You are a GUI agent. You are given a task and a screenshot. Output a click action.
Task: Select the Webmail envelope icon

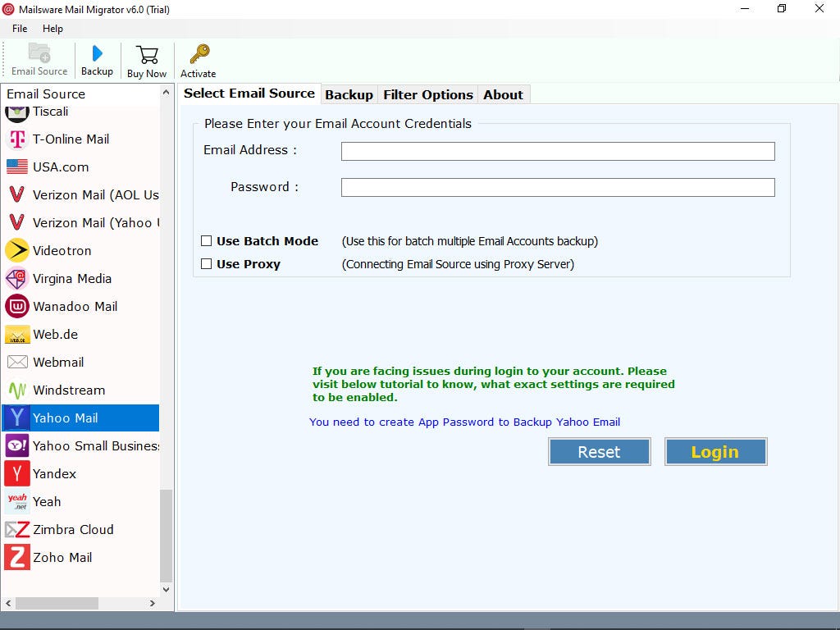click(17, 362)
